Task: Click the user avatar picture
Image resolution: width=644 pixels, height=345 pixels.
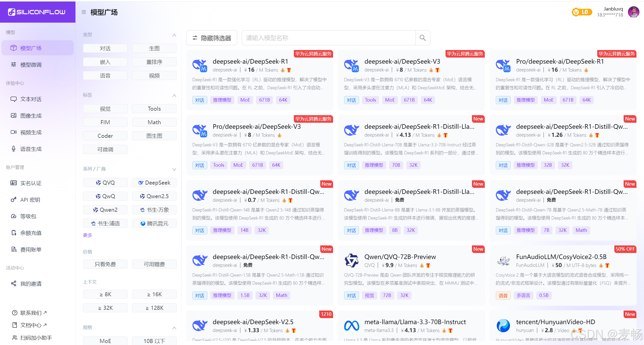Action: 633,12
